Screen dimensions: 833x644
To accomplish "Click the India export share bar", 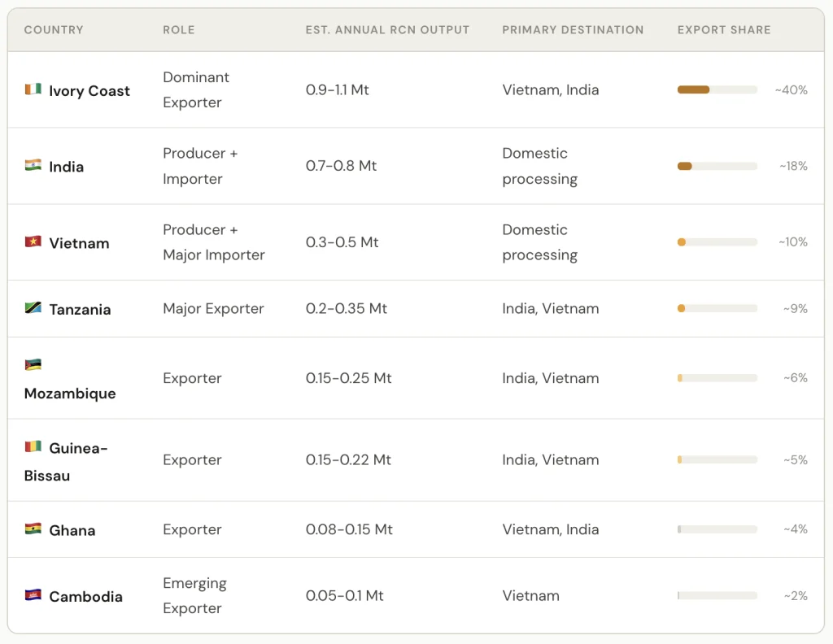I will click(717, 166).
